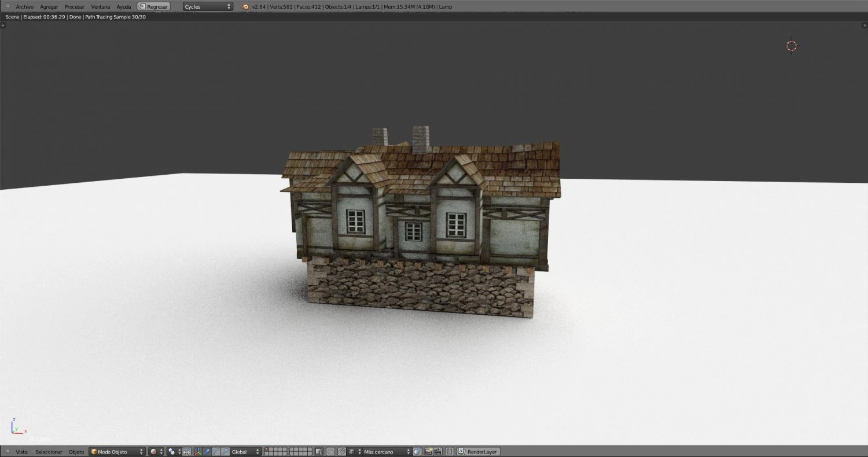Click the 'Elapsed: 00:36.29' status text

[44, 17]
